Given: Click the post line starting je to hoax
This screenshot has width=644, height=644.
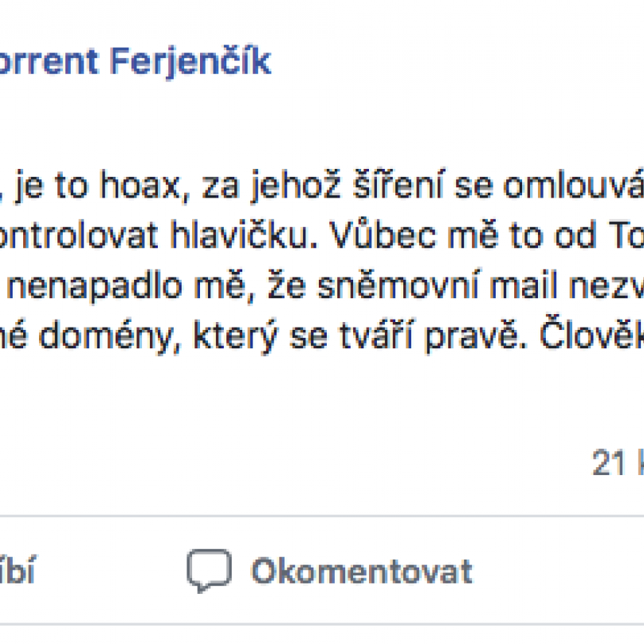Looking at the screenshot, I should click(x=322, y=187).
